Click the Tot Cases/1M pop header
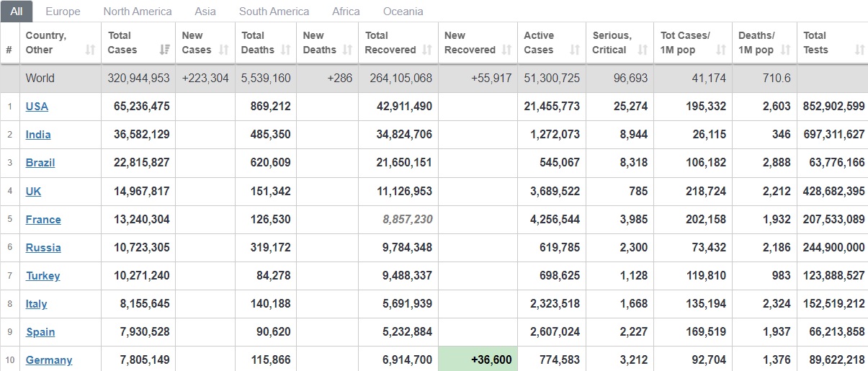The height and width of the screenshot is (371, 868). pos(685,43)
